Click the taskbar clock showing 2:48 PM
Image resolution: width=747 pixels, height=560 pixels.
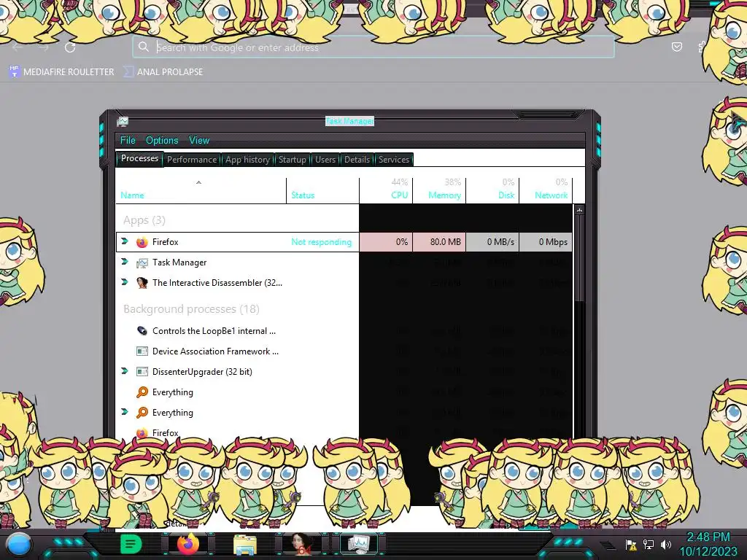click(x=708, y=537)
